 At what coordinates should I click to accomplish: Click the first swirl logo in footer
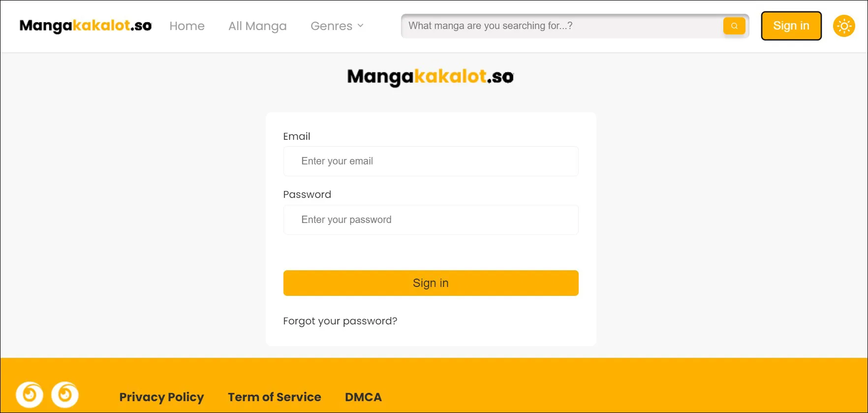[x=30, y=394]
